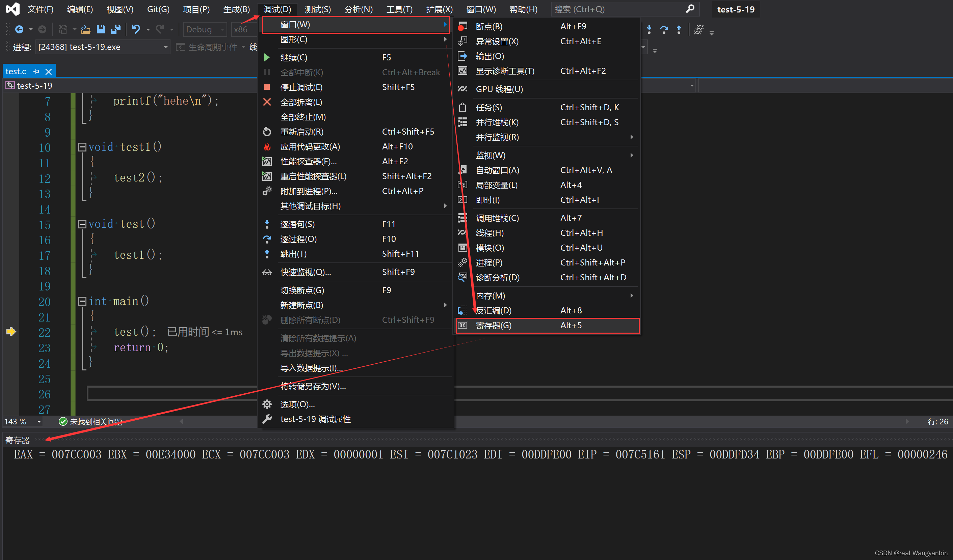Image resolution: width=953 pixels, height=560 pixels.
Task: Click the Restart circular arrow icon
Action: pos(267,132)
